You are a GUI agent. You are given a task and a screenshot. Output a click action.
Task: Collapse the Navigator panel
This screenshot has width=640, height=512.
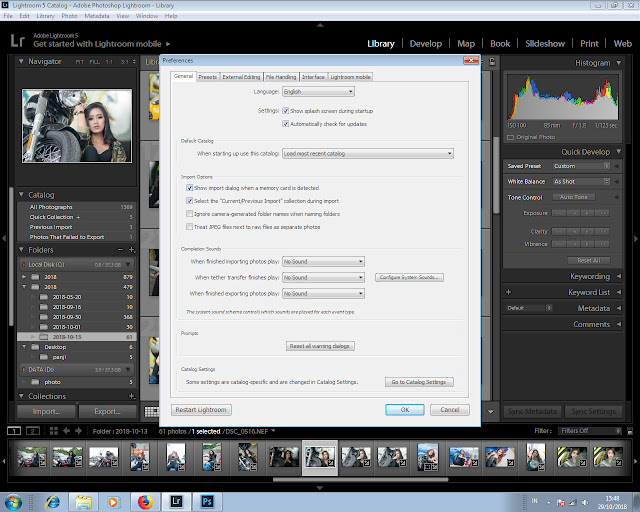click(x=21, y=61)
